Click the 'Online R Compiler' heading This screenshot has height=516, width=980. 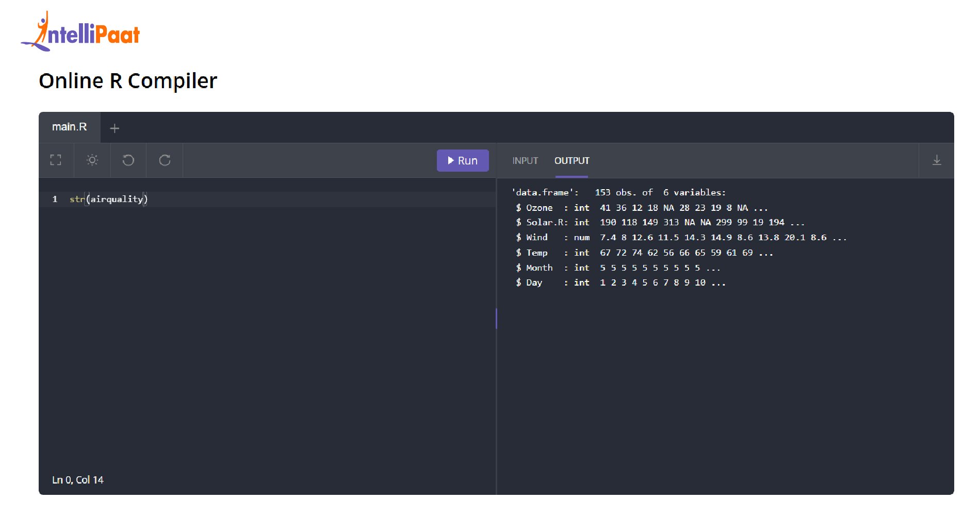point(128,81)
